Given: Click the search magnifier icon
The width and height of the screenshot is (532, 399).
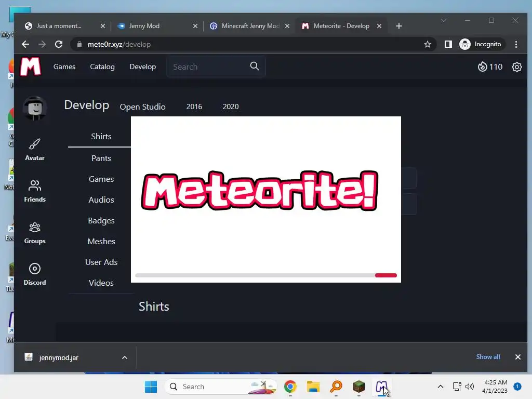Looking at the screenshot, I should 255,66.
